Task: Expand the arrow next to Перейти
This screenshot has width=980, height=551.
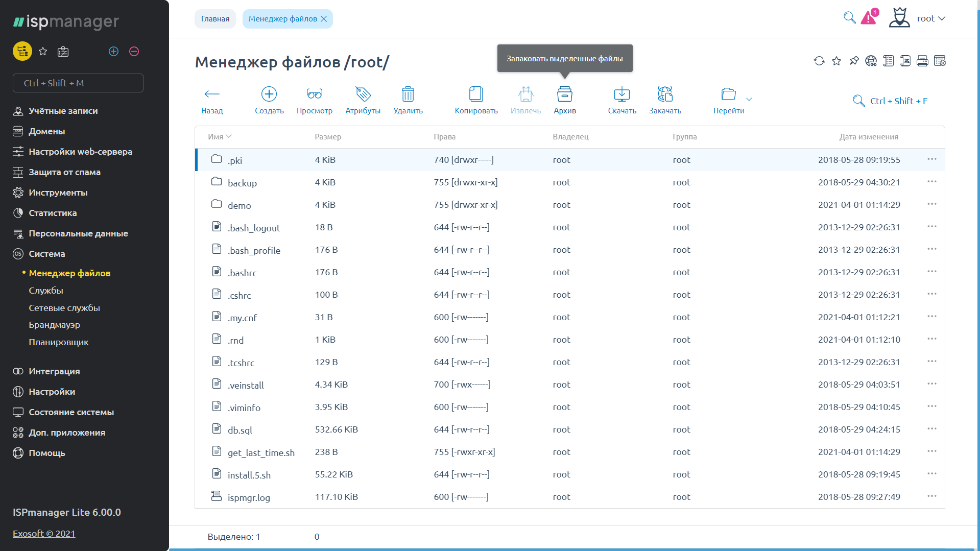Action: [749, 99]
